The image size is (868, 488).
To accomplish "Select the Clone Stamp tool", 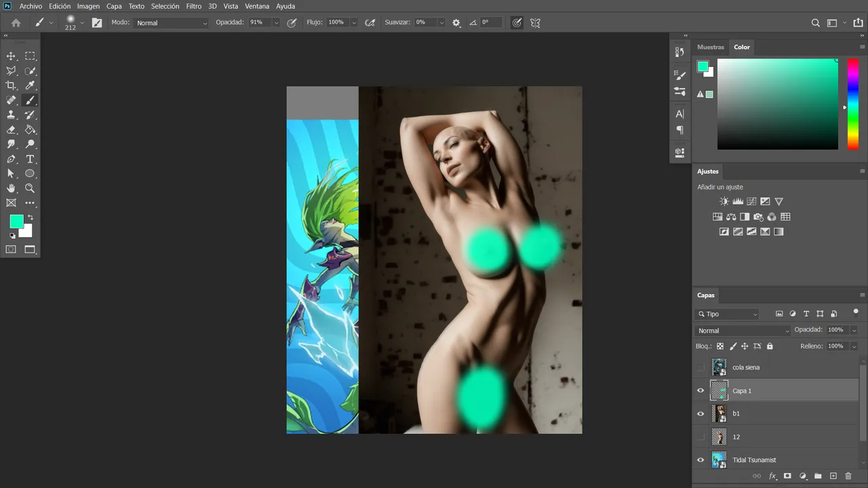I will tap(11, 115).
